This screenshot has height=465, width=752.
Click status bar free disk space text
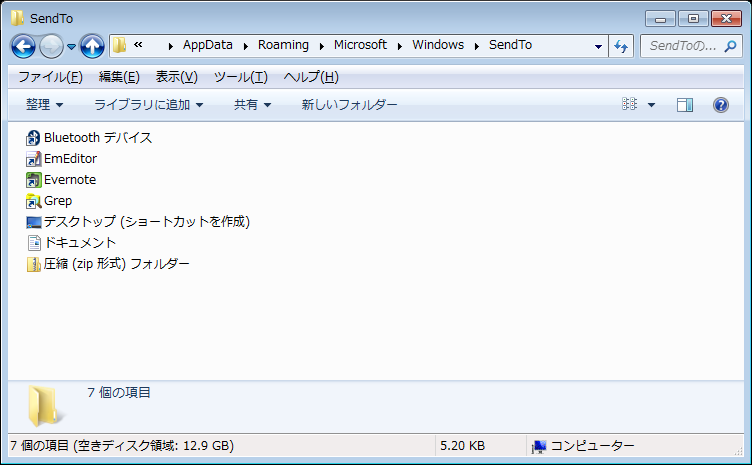[x=122, y=446]
